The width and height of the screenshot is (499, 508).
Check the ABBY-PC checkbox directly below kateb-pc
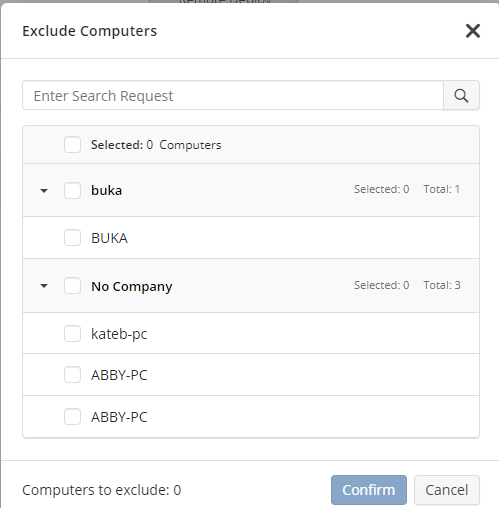pyautogui.click(x=72, y=375)
